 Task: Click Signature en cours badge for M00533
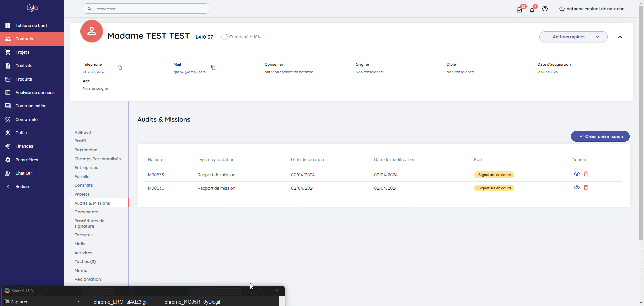click(494, 175)
